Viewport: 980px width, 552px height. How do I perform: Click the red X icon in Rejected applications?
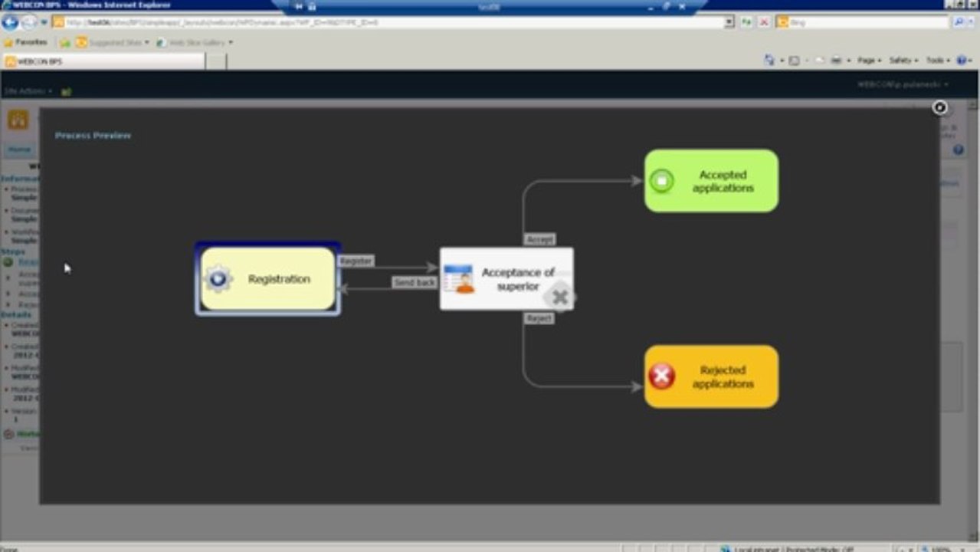(661, 376)
